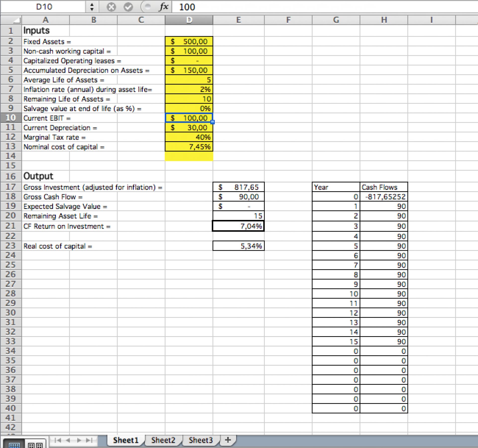The height and width of the screenshot is (448, 478).
Task: Click the empty yellow cell in row 14
Action: [x=189, y=156]
